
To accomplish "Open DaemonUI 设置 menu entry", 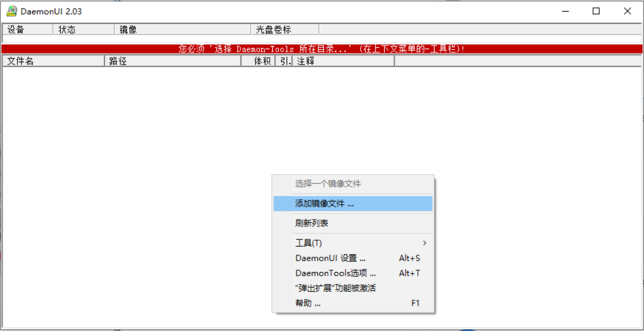I will click(353, 258).
